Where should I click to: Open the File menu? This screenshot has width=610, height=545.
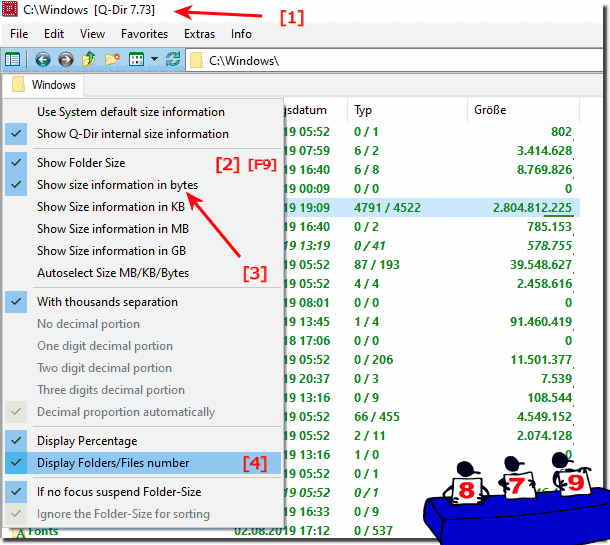tap(19, 34)
